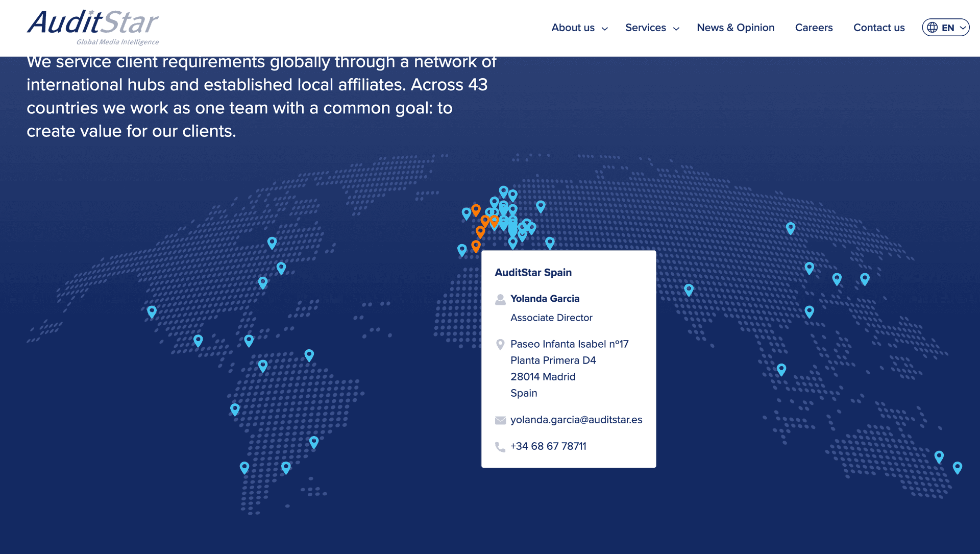The height and width of the screenshot is (554, 980).
Task: Select the pin on Australia's east coast
Action: point(939,457)
